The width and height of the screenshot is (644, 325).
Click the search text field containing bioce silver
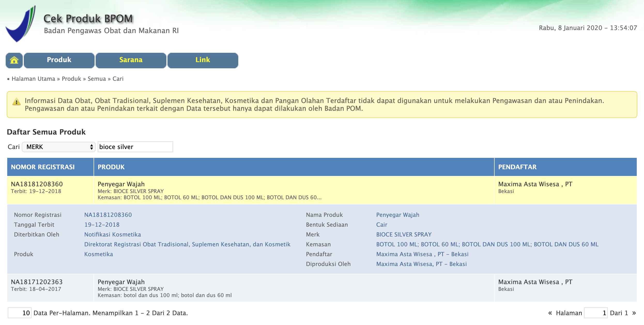(x=135, y=147)
